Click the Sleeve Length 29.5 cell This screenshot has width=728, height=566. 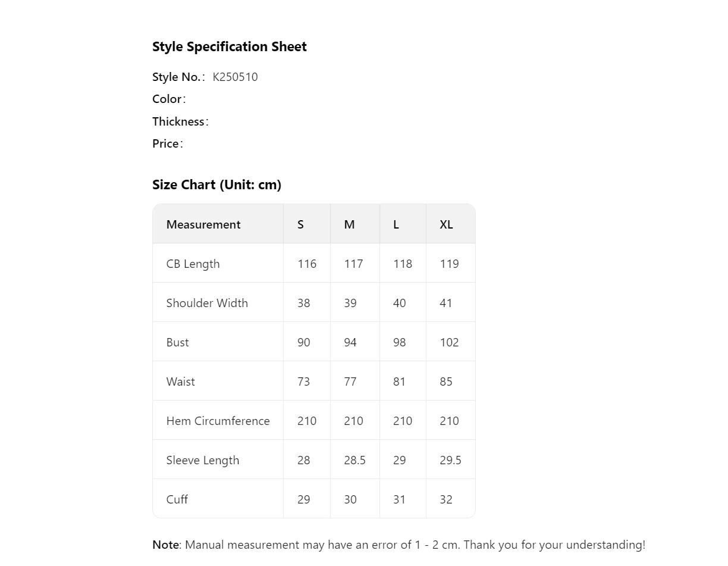pyautogui.click(x=450, y=461)
